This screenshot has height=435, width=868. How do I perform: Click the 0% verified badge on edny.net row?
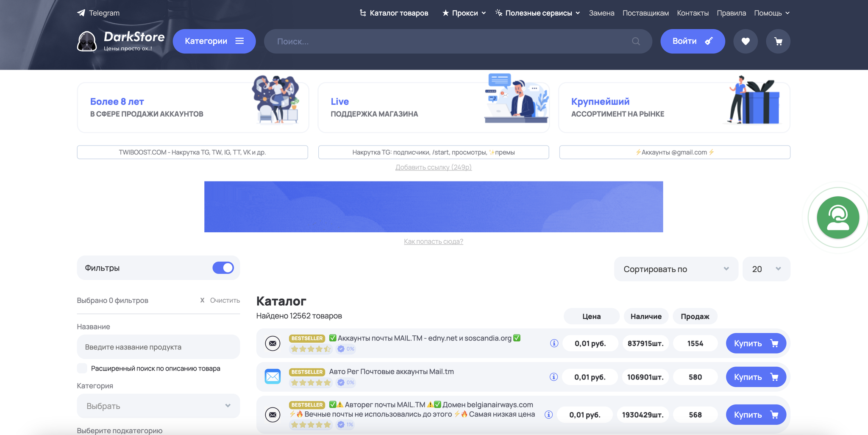pyautogui.click(x=346, y=349)
